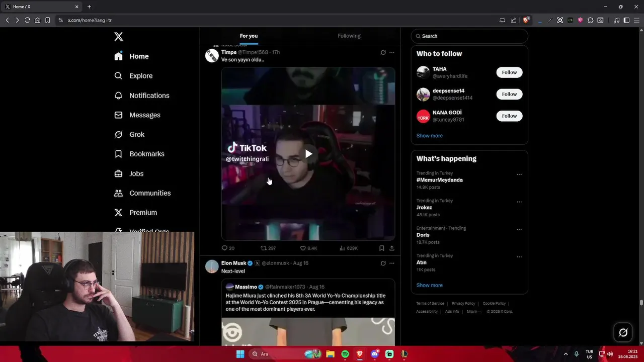Open quoted Massimo post
The height and width of the screenshot is (362, 644).
tap(308, 312)
